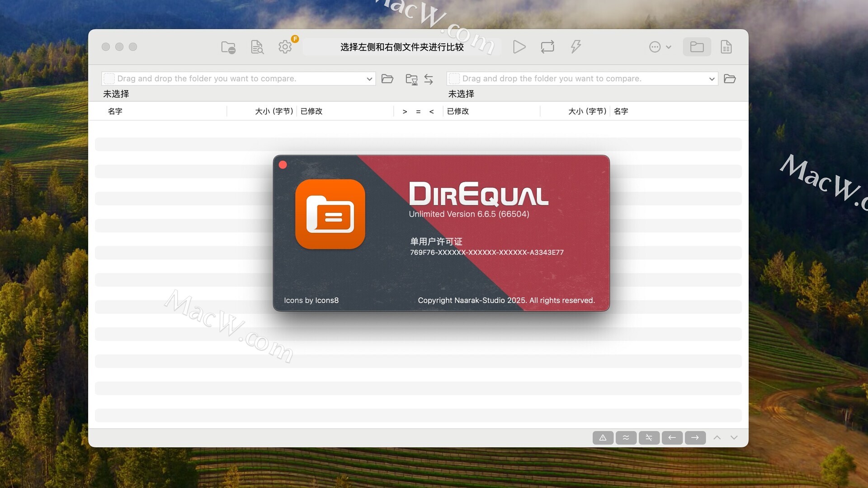The height and width of the screenshot is (488, 868).
Task: Browse for the right folder
Action: click(730, 79)
